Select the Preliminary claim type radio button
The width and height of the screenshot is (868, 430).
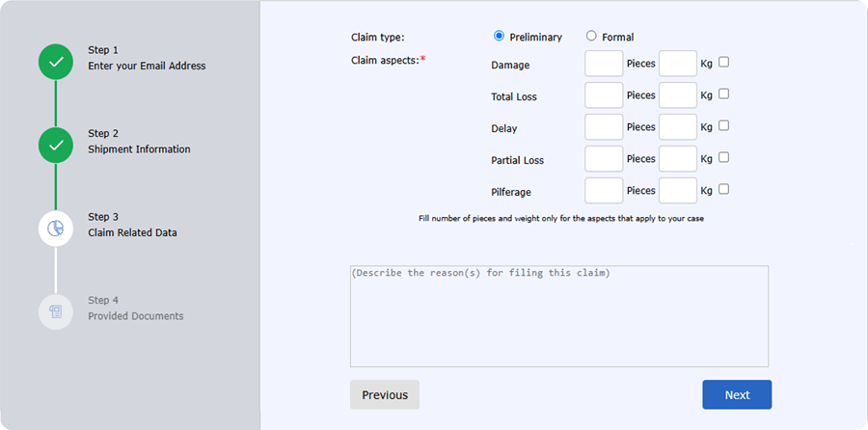499,36
